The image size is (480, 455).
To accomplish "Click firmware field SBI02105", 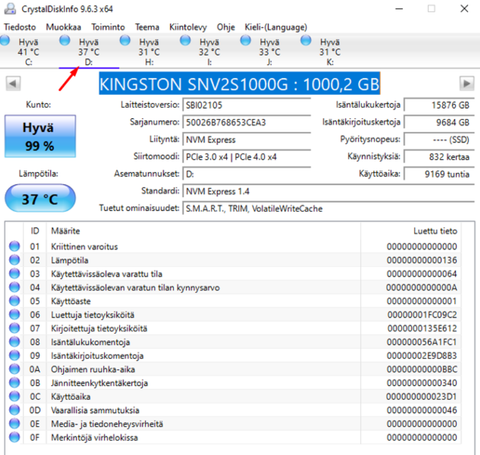I will click(246, 105).
